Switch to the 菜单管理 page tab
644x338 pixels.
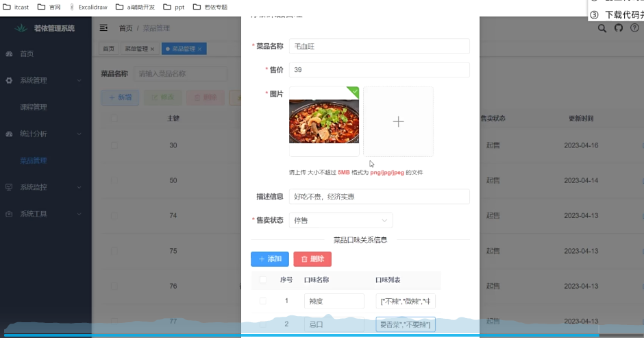(x=139, y=49)
